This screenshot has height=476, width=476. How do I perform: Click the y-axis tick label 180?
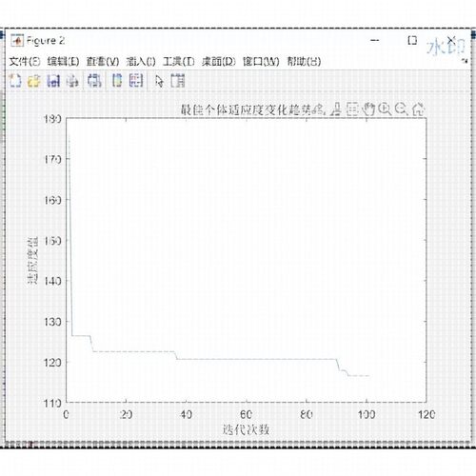pos(52,119)
